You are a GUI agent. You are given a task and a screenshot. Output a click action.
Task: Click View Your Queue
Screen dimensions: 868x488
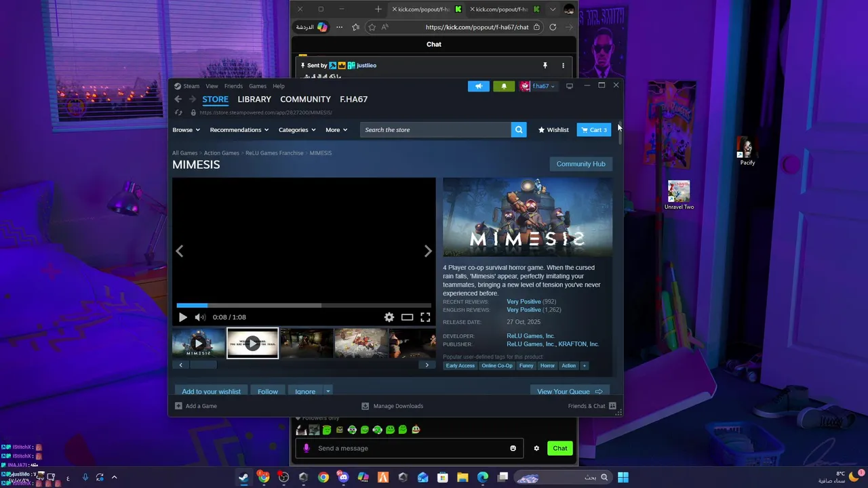(x=569, y=391)
